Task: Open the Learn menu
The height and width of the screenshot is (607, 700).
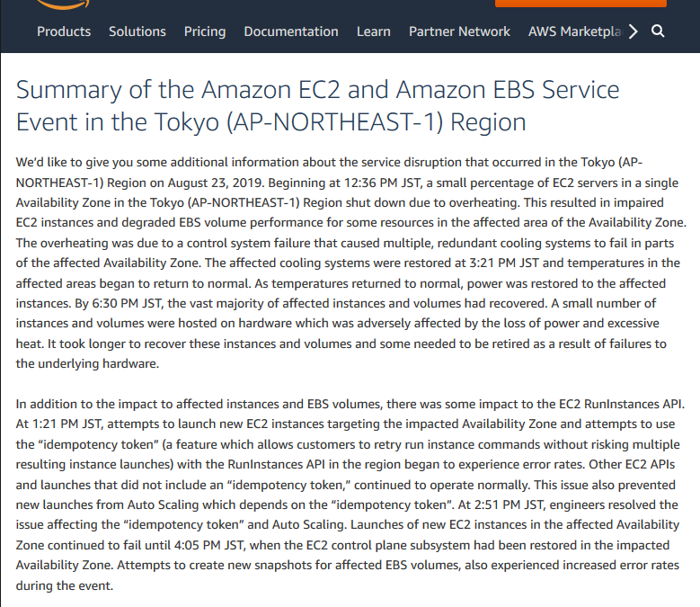Action: [374, 31]
